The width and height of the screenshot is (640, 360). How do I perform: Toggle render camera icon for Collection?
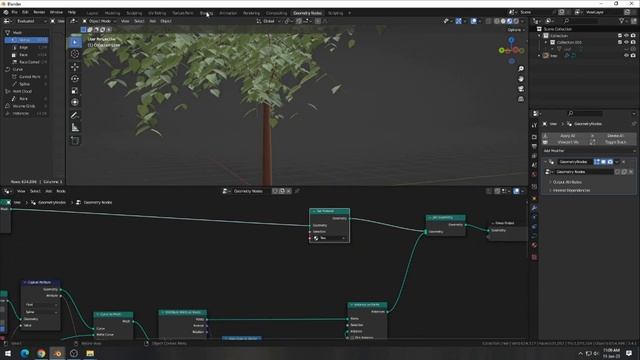[633, 36]
